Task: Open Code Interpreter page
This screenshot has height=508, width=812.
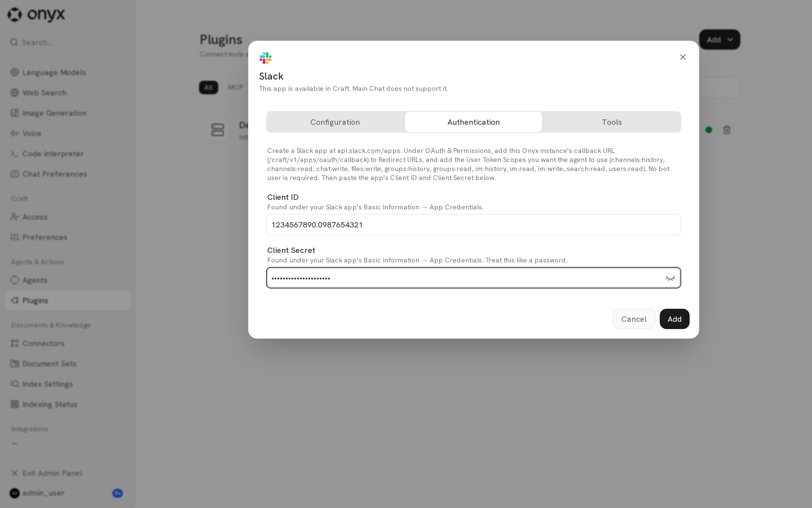Action: pyautogui.click(x=67, y=154)
